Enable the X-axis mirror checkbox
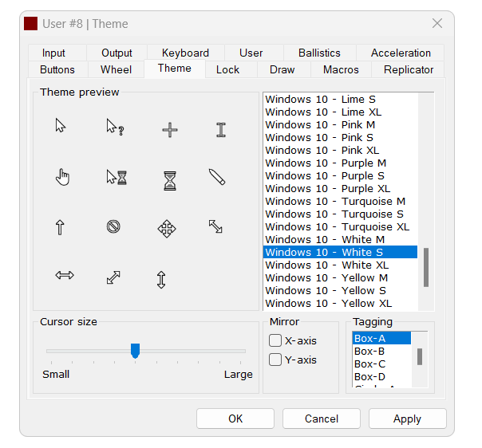482x448 pixels. [275, 341]
